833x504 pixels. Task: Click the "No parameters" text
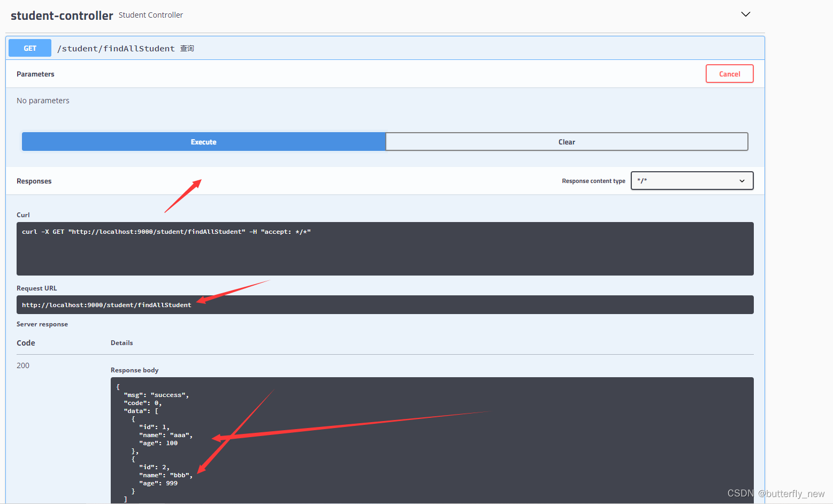(x=43, y=101)
